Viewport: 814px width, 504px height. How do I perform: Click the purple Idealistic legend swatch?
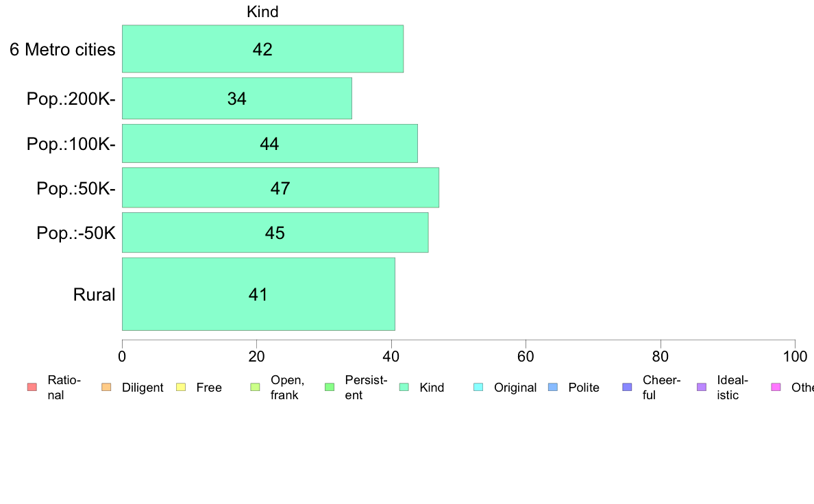click(x=702, y=387)
